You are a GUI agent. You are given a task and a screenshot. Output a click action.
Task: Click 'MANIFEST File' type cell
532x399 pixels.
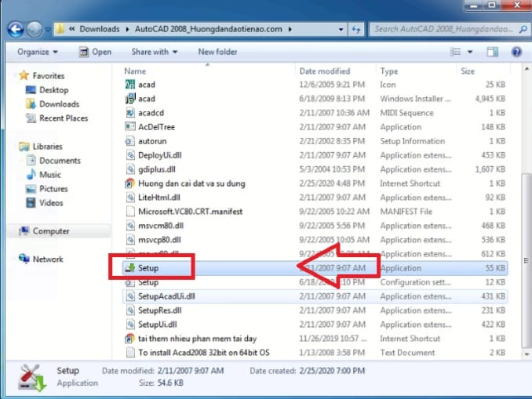click(406, 212)
